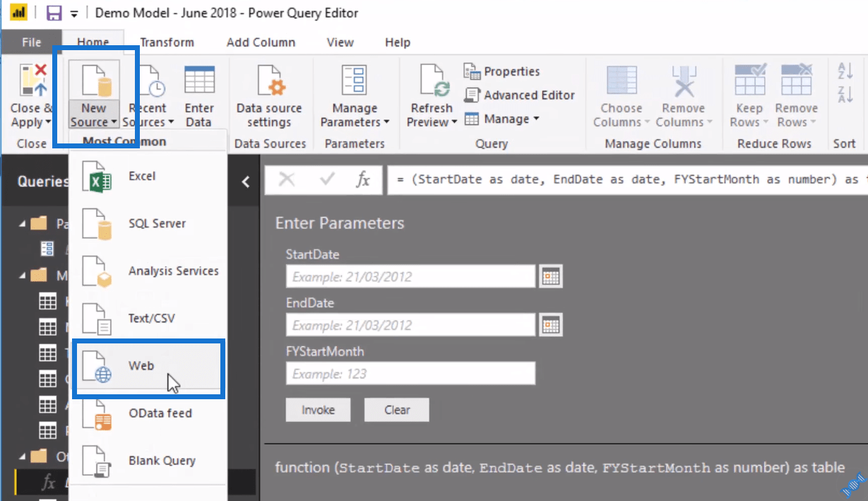Click into the formula bar text
Screen dimensions: 868x501
627,179
